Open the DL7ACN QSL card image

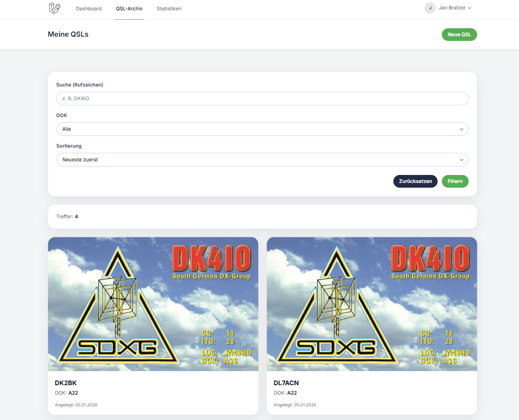(x=371, y=303)
